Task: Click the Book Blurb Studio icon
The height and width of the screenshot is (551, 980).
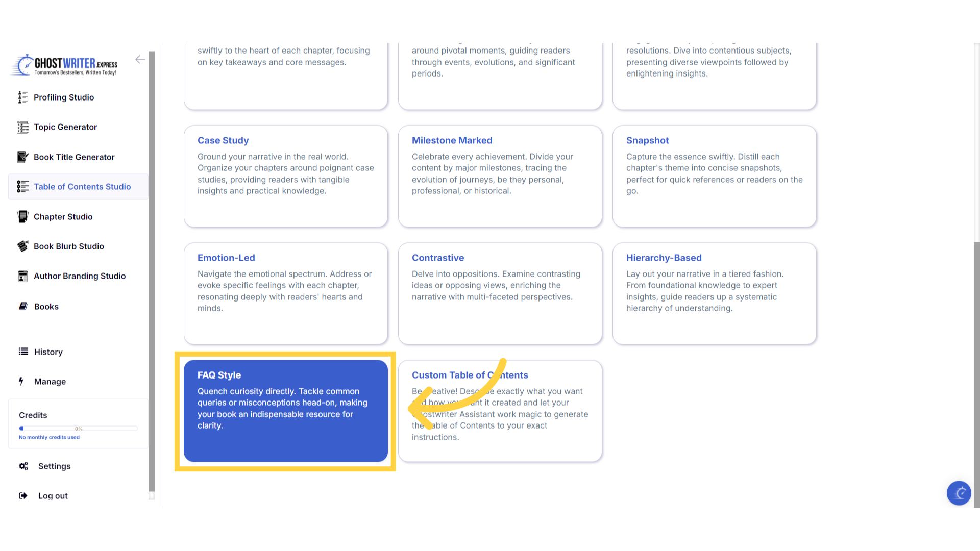Action: [22, 246]
